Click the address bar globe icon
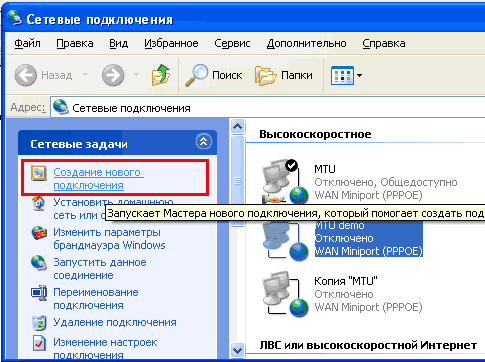The image size is (485, 362). point(61,107)
